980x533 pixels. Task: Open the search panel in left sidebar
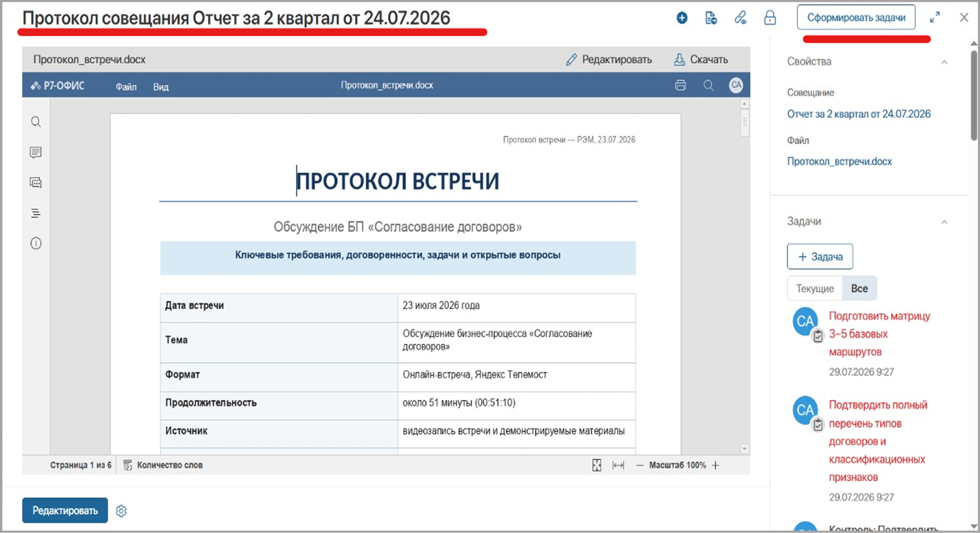[36, 122]
